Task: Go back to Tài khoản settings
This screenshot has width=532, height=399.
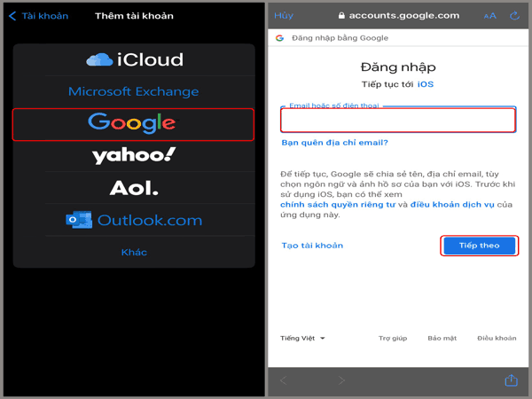Action: pyautogui.click(x=38, y=16)
